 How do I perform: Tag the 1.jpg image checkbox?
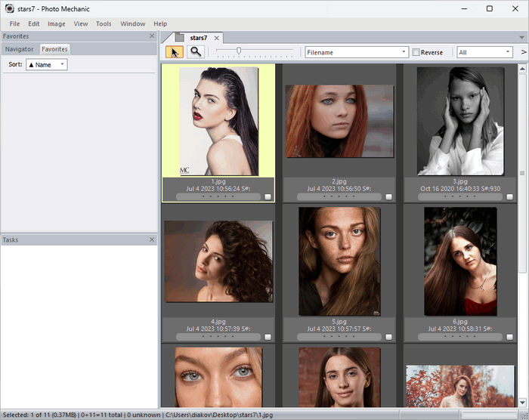(x=268, y=196)
